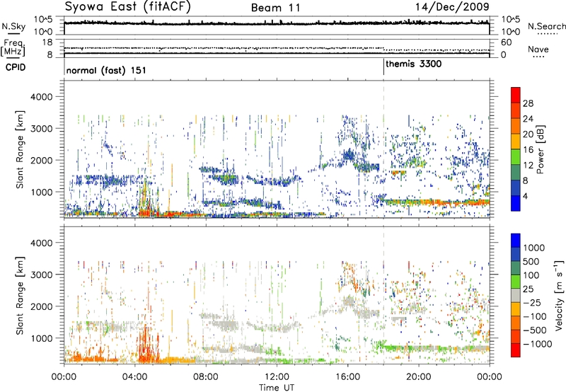Viewport: 566px width, 392px height.
Task: Click the '1000' tick on the Velocity scale
Action: [x=533, y=248]
